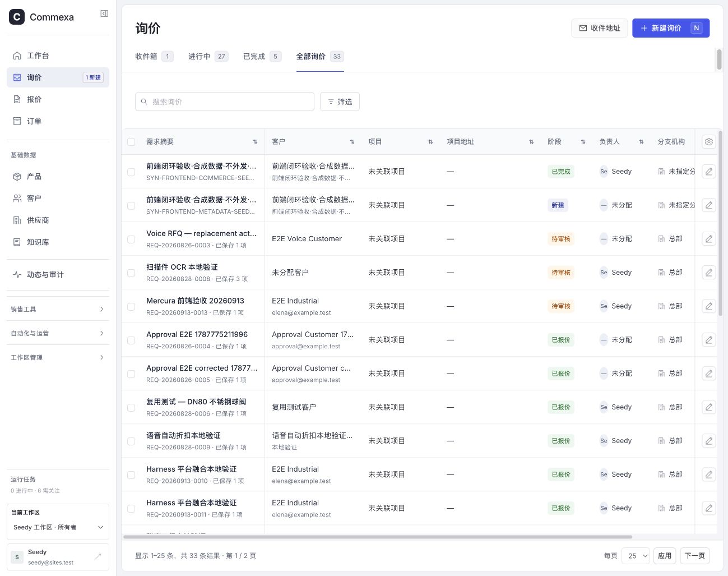The image size is (728, 576).
Task: Select checkbox for 语音自动折扣本地验证
Action: tap(131, 441)
